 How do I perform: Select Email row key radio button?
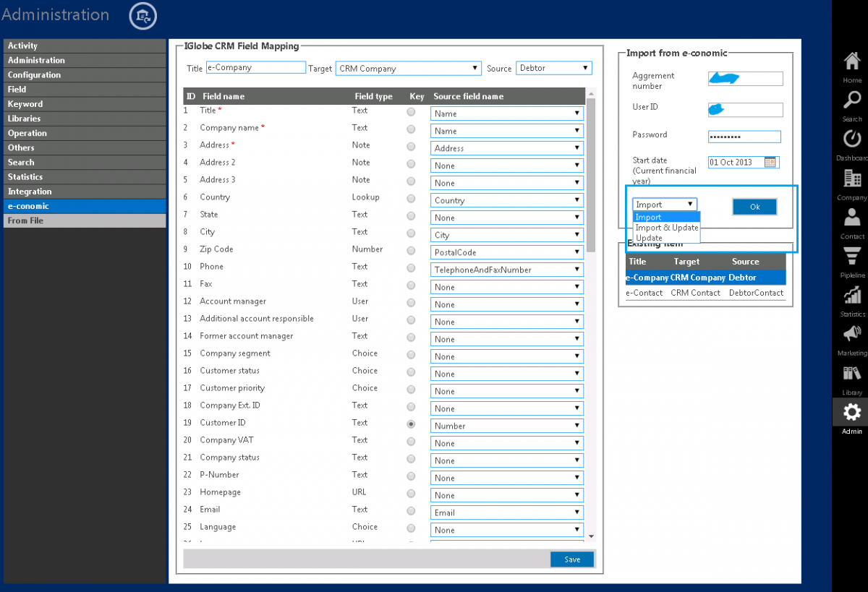(411, 511)
